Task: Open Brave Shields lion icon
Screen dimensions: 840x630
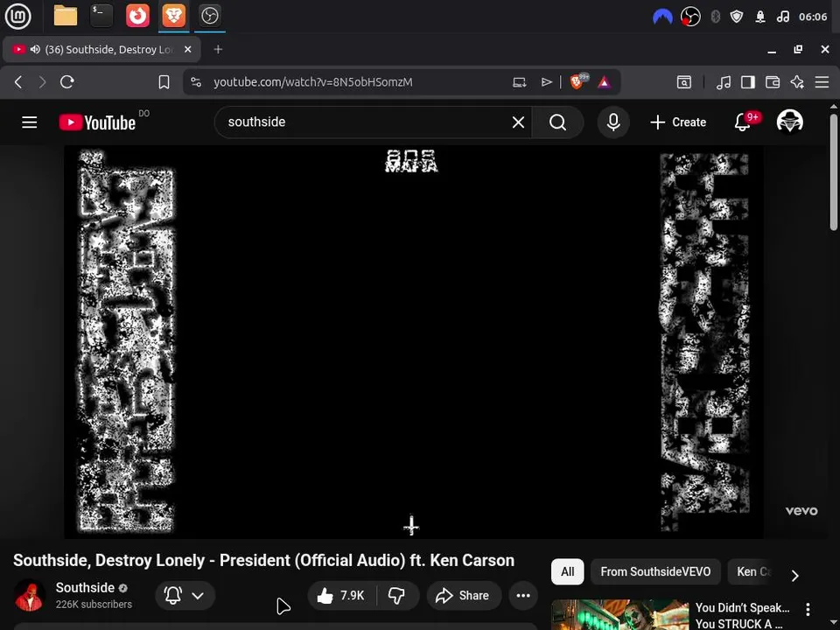Action: click(578, 81)
